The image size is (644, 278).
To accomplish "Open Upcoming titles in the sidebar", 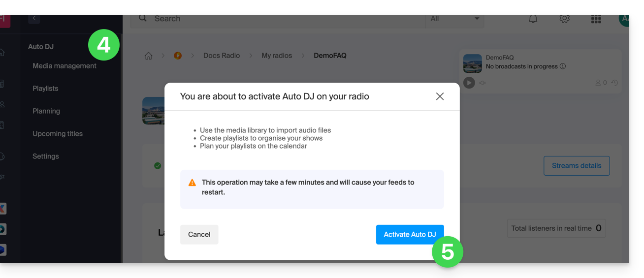I will (x=58, y=134).
